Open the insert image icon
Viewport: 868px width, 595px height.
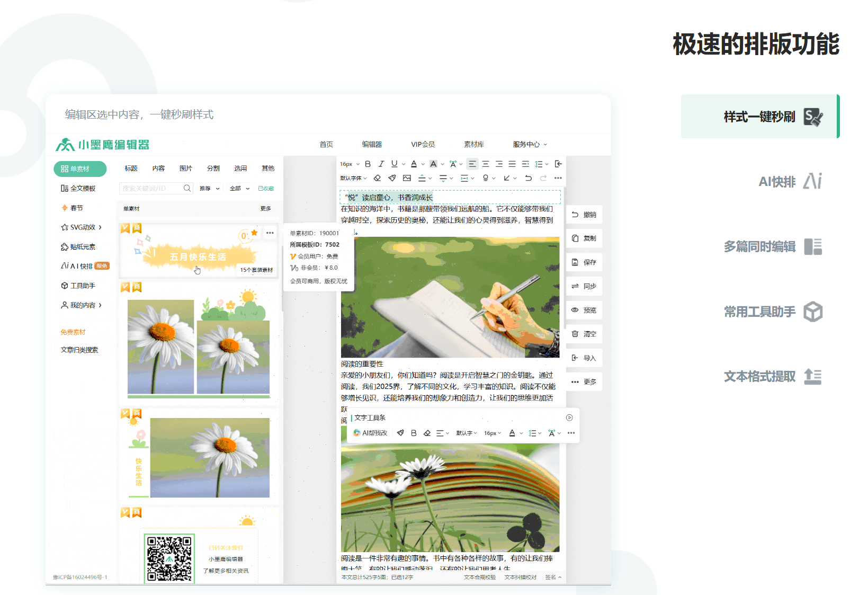[x=408, y=178]
